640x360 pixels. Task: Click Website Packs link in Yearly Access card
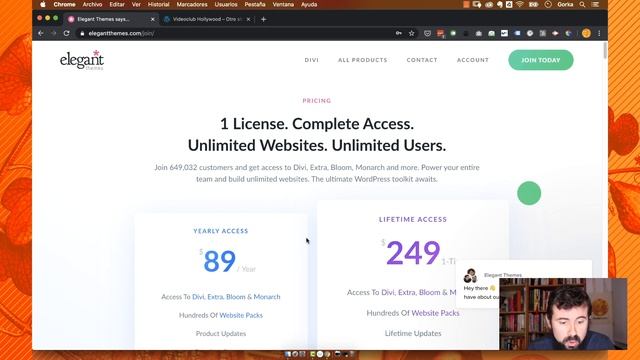[241, 315]
